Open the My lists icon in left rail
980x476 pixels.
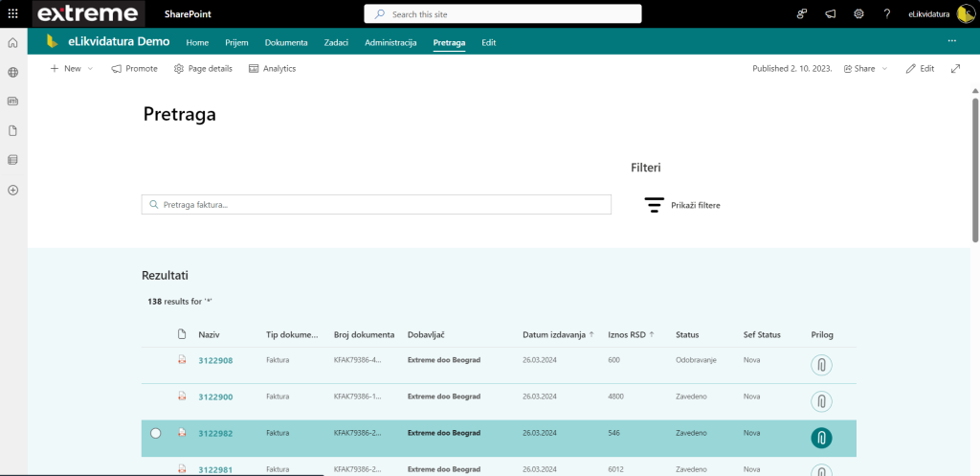click(13, 160)
